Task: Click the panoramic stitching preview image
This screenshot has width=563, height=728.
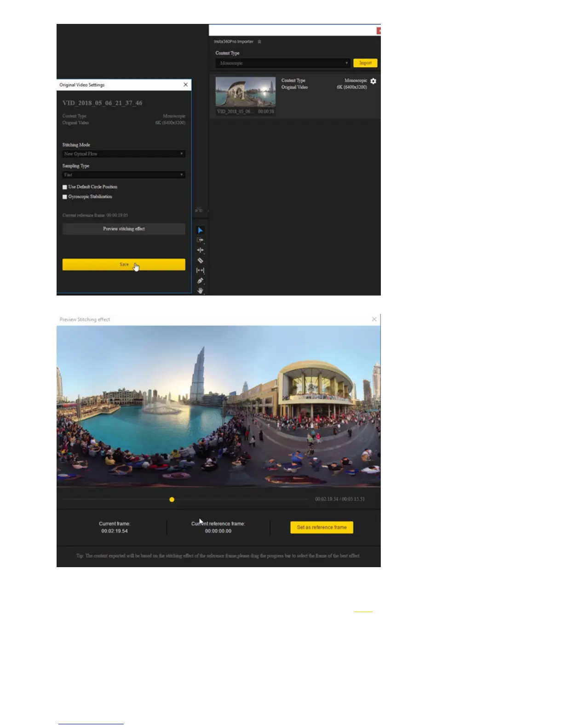Action: 218,406
